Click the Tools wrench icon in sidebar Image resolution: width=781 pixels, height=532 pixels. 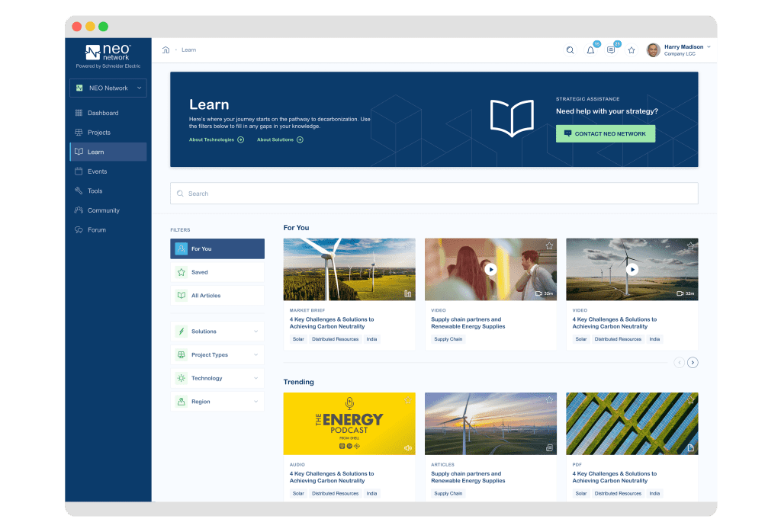(x=79, y=191)
